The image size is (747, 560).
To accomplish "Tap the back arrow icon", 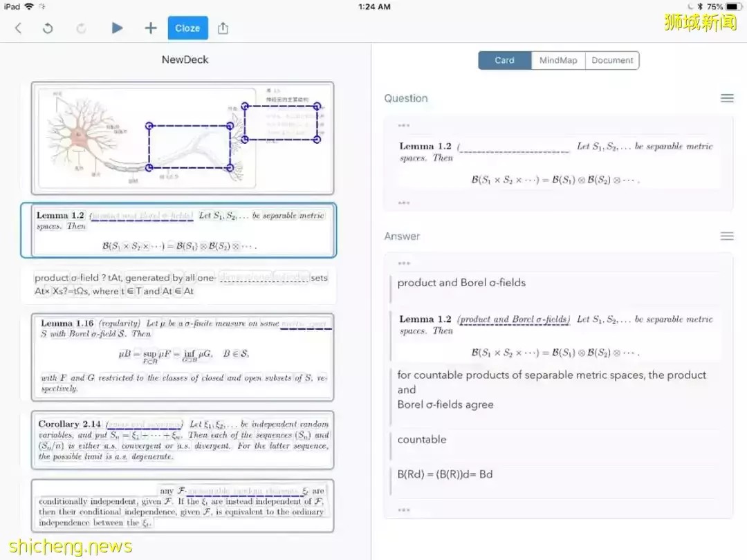I will (x=19, y=28).
